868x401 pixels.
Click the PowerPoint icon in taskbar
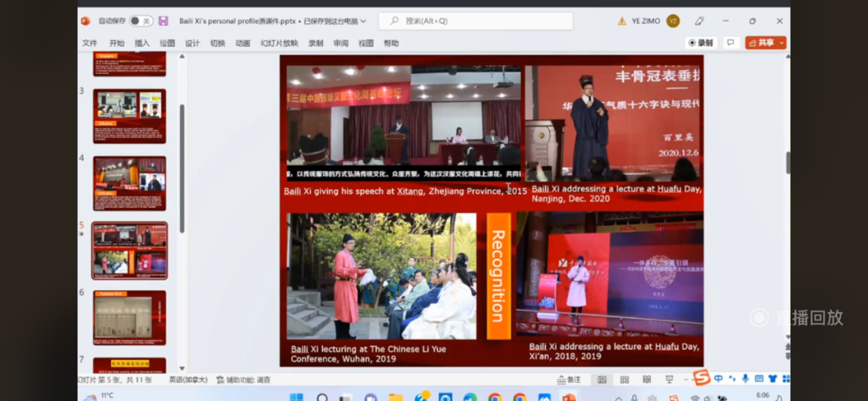coord(568,396)
